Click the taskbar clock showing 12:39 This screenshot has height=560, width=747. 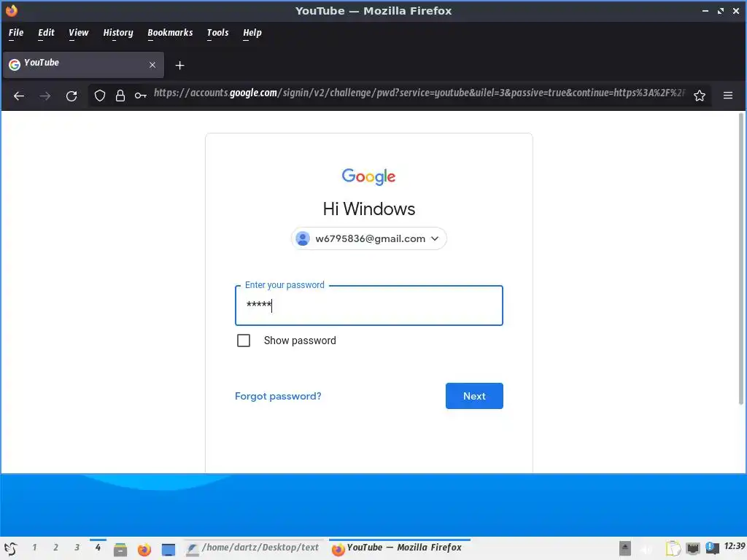(x=734, y=546)
